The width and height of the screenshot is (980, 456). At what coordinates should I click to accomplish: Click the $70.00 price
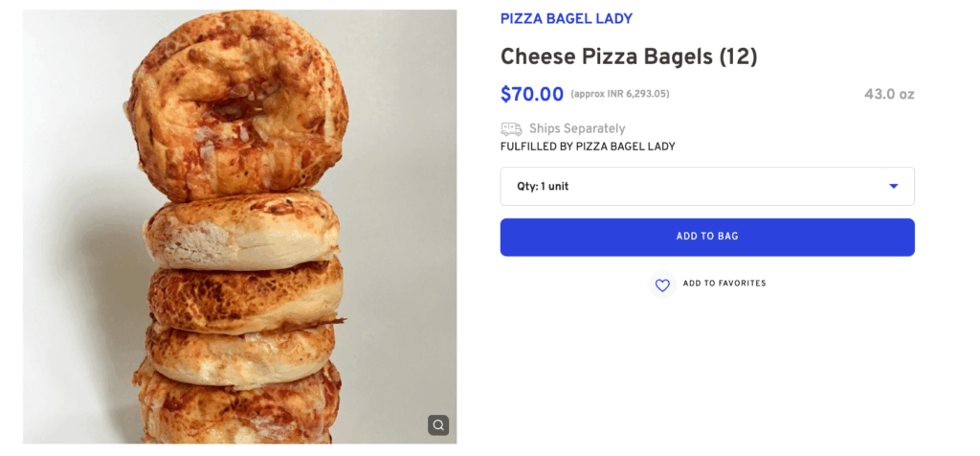click(531, 94)
